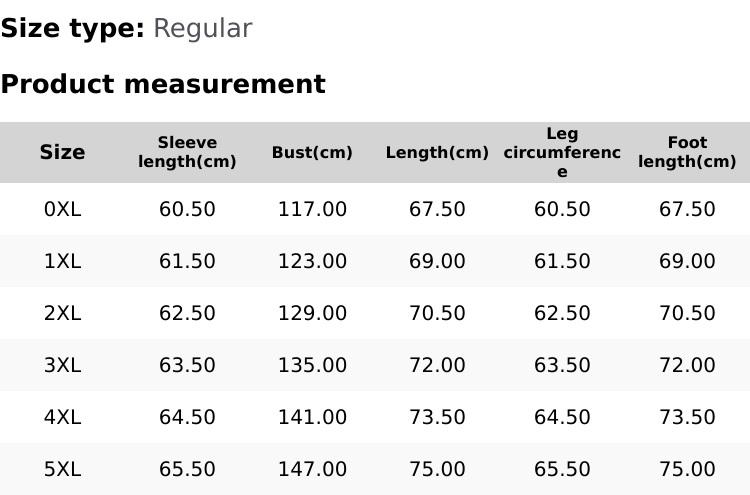Select the 129.00 bust value for 2XL
Viewport: 750px width, 495px height.
312,313
